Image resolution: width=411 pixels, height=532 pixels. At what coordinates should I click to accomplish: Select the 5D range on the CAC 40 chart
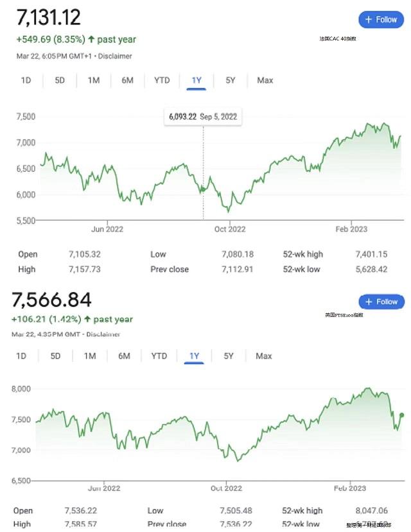tap(59, 80)
